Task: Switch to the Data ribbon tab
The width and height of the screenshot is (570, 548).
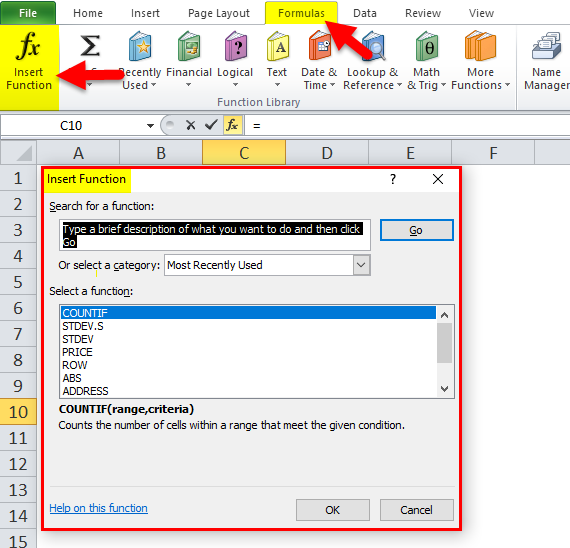Action: coord(365,13)
